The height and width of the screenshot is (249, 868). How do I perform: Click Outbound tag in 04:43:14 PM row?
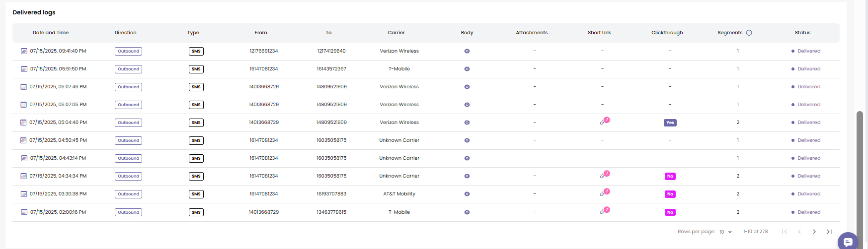[128, 158]
